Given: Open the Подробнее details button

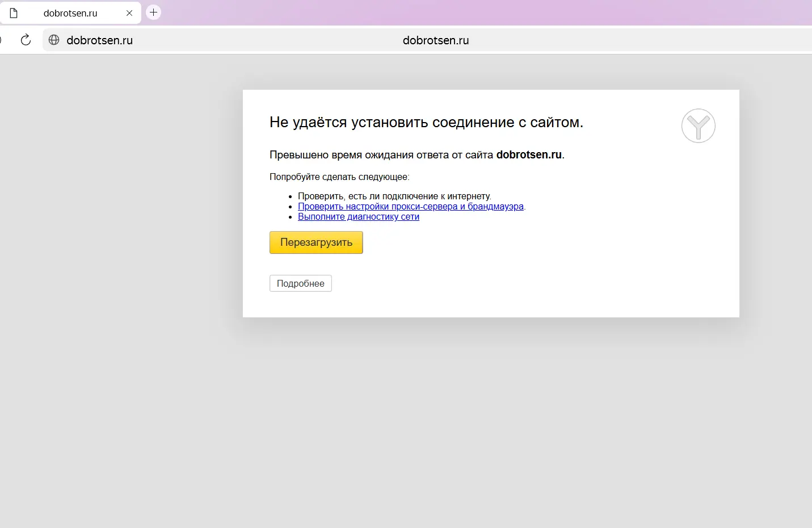Looking at the screenshot, I should (301, 283).
